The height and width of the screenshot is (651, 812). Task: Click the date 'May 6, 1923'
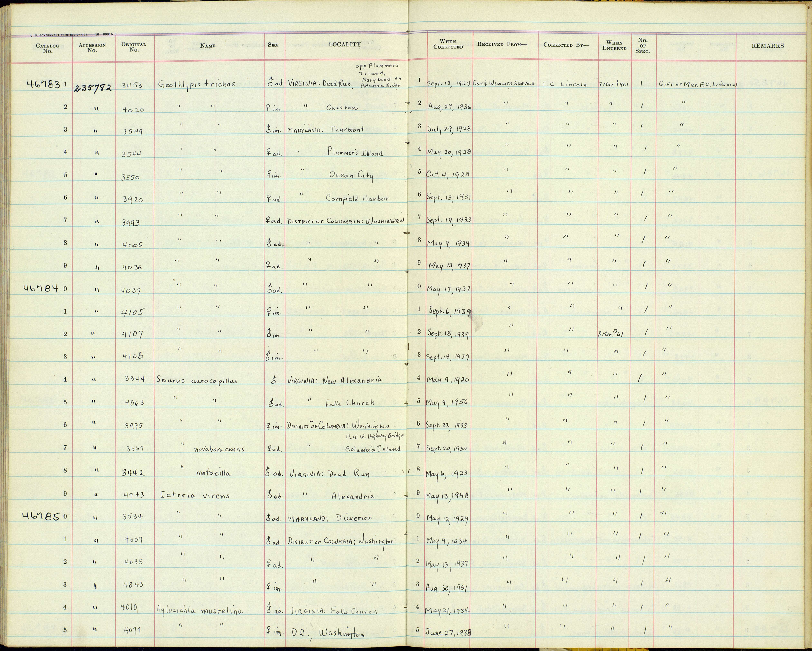pyautogui.click(x=447, y=473)
